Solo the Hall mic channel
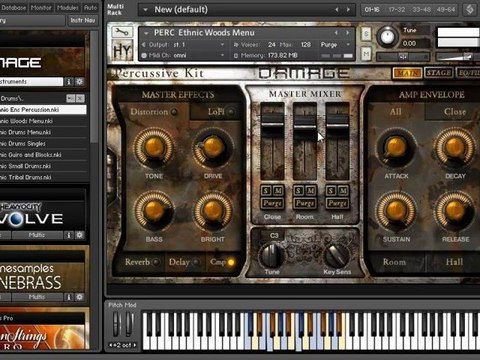This screenshot has width=480, height=360. coord(331,190)
